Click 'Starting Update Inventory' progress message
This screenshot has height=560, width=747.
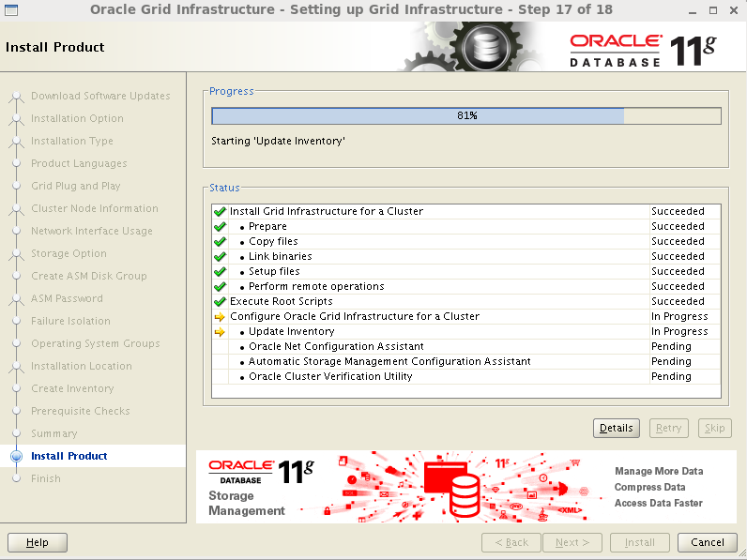(278, 141)
